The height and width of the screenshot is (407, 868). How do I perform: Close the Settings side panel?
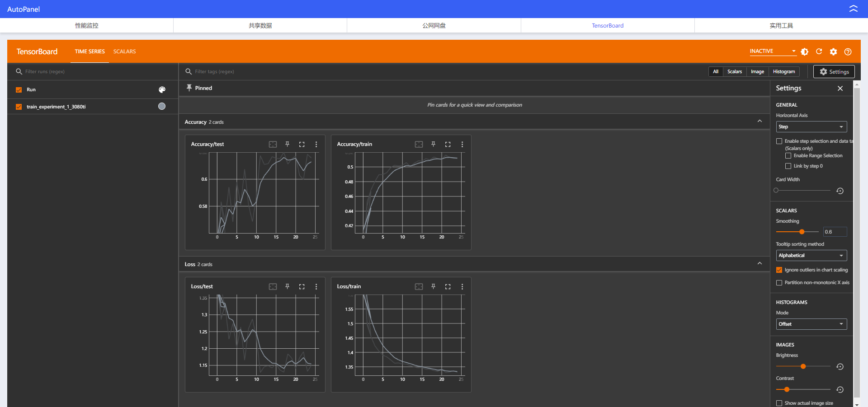tap(840, 88)
